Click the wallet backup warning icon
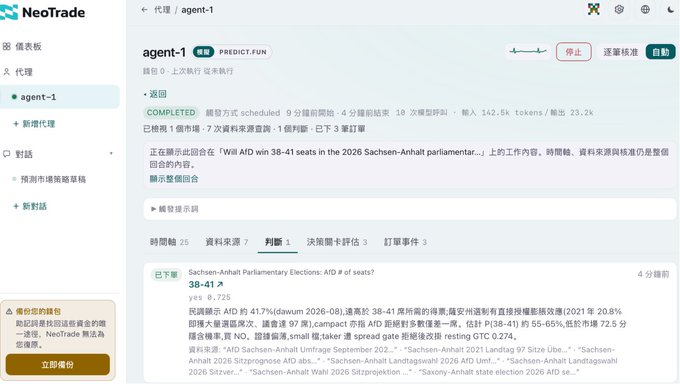The width and height of the screenshot is (680, 384). point(9,311)
